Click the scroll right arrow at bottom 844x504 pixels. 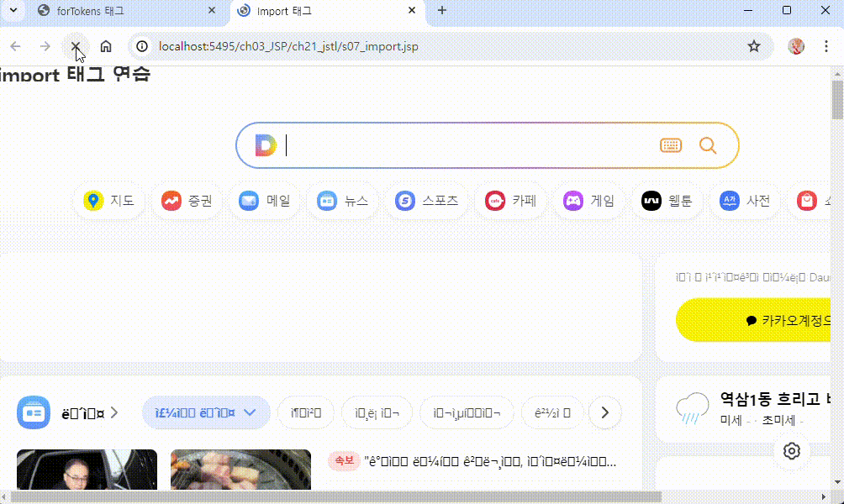tap(824, 496)
